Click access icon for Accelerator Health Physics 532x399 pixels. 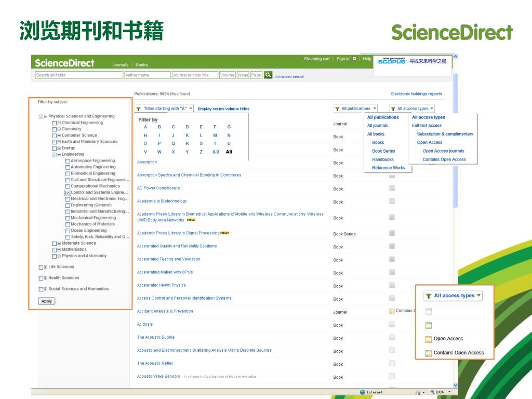pyautogui.click(x=392, y=285)
